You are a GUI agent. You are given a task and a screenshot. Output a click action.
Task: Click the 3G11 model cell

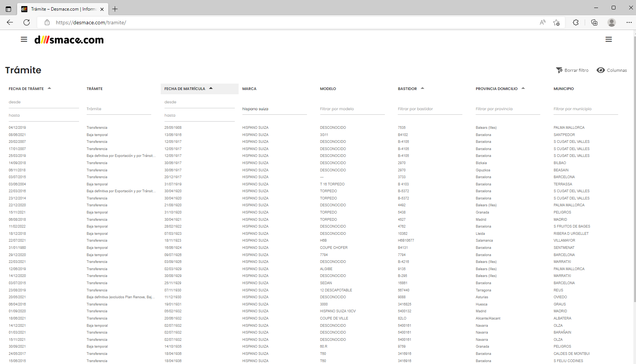pos(324,135)
